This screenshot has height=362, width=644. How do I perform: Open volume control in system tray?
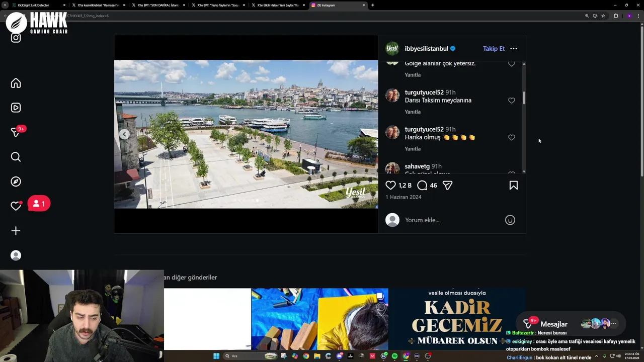pyautogui.click(x=618, y=356)
